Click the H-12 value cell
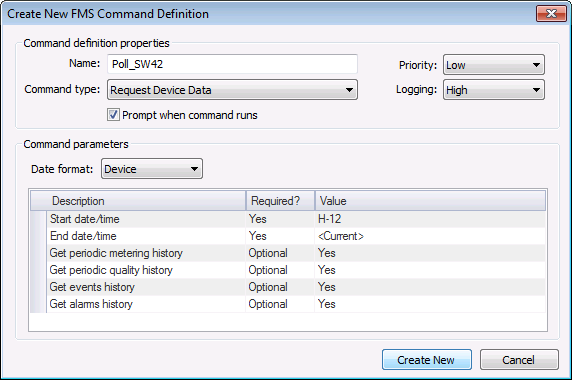Image resolution: width=572 pixels, height=380 pixels. (430, 219)
